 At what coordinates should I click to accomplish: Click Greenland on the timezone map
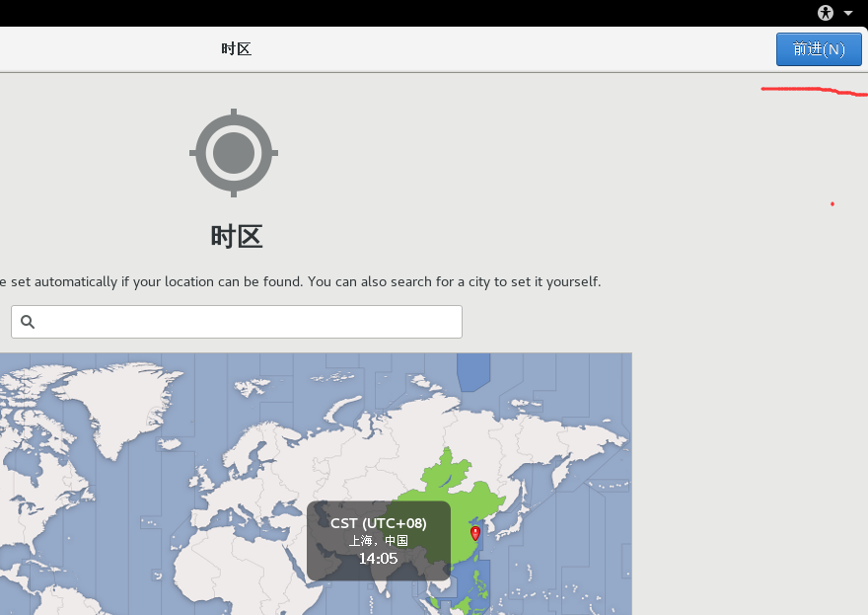coord(119,408)
